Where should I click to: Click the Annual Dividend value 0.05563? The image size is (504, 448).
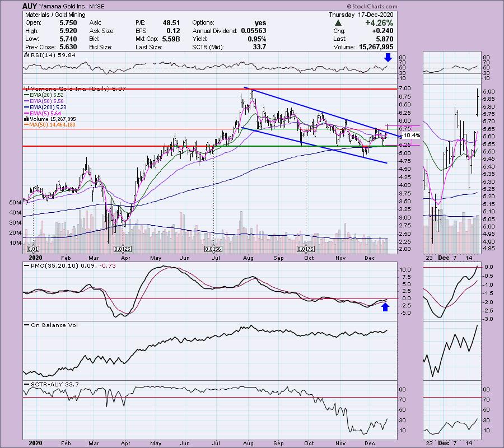click(x=253, y=31)
